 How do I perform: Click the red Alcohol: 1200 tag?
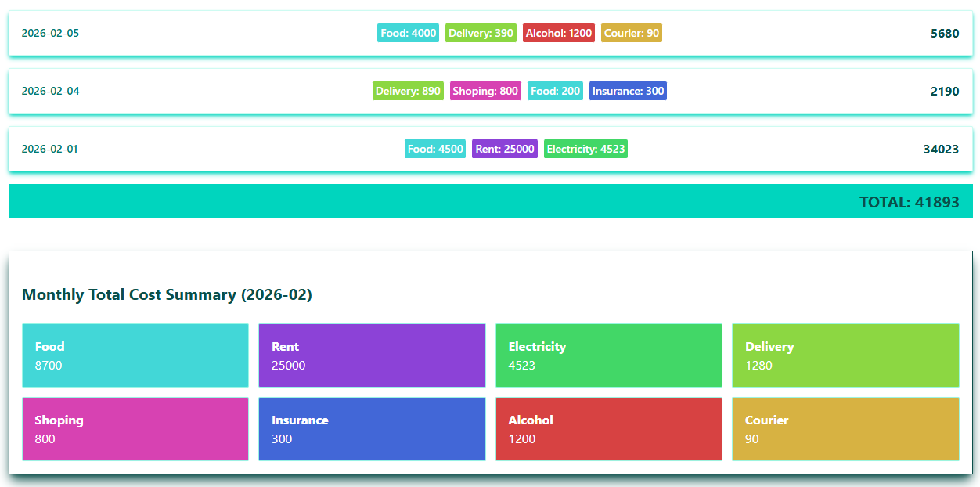pyautogui.click(x=558, y=33)
